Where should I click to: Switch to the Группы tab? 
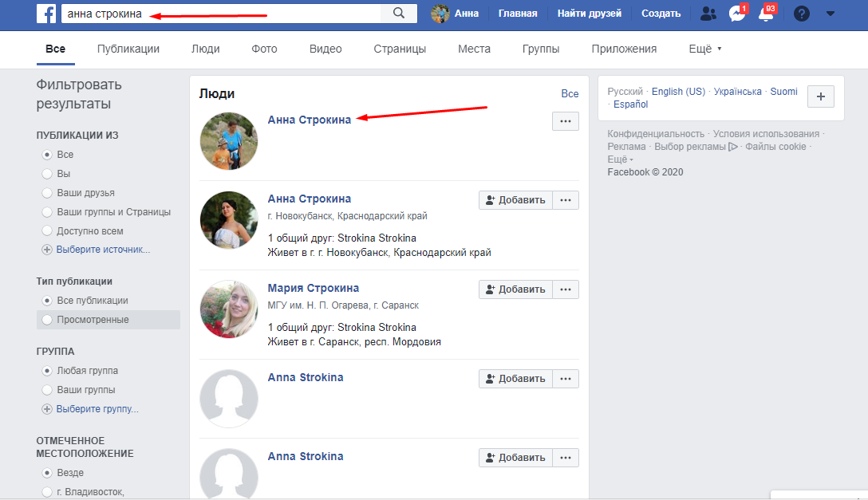[x=541, y=49]
